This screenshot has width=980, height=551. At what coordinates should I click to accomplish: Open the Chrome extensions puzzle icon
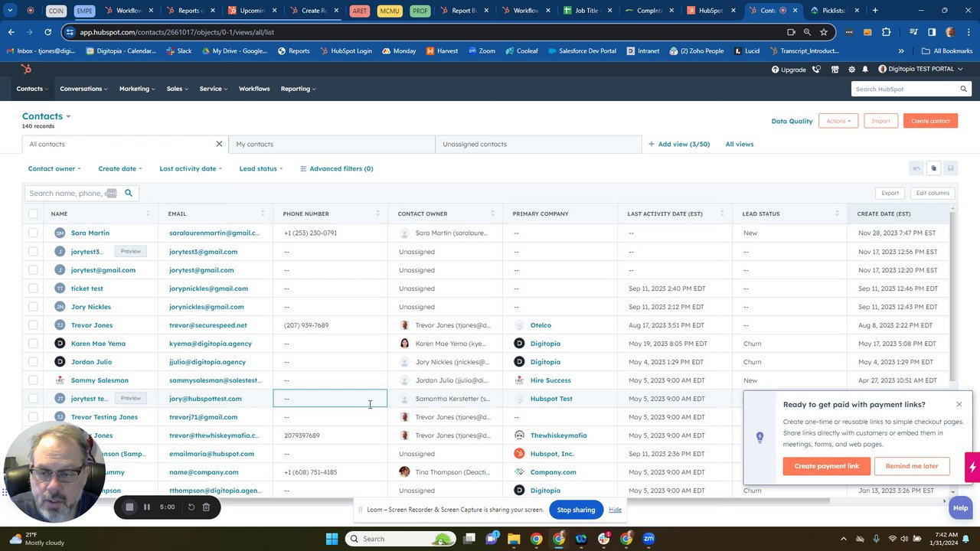[x=886, y=32]
